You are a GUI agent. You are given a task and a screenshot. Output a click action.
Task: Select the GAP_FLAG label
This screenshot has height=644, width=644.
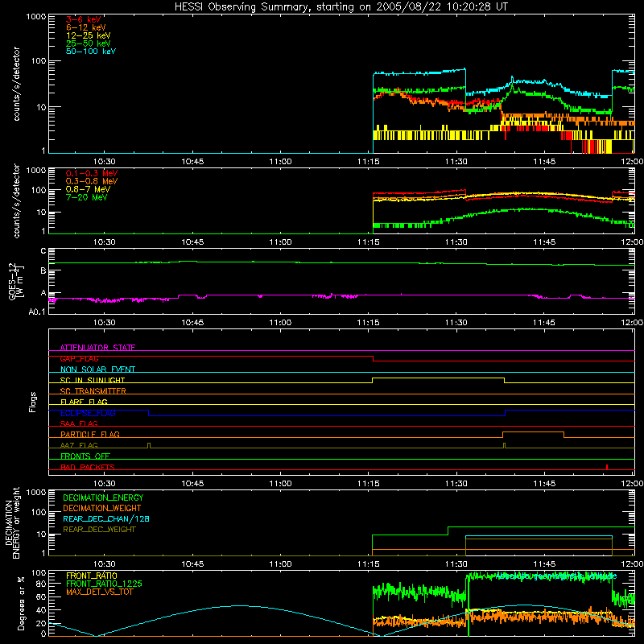tap(79, 358)
